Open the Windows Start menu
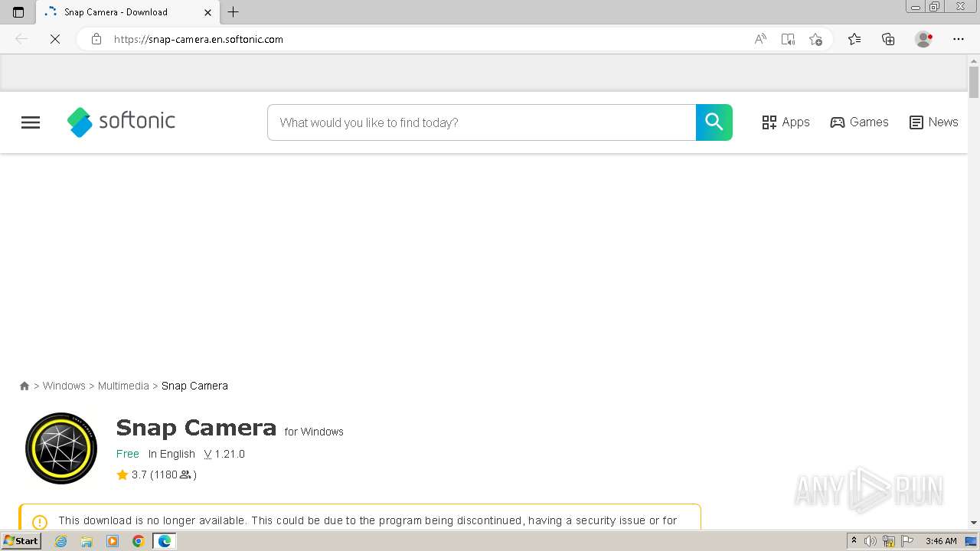 click(21, 541)
